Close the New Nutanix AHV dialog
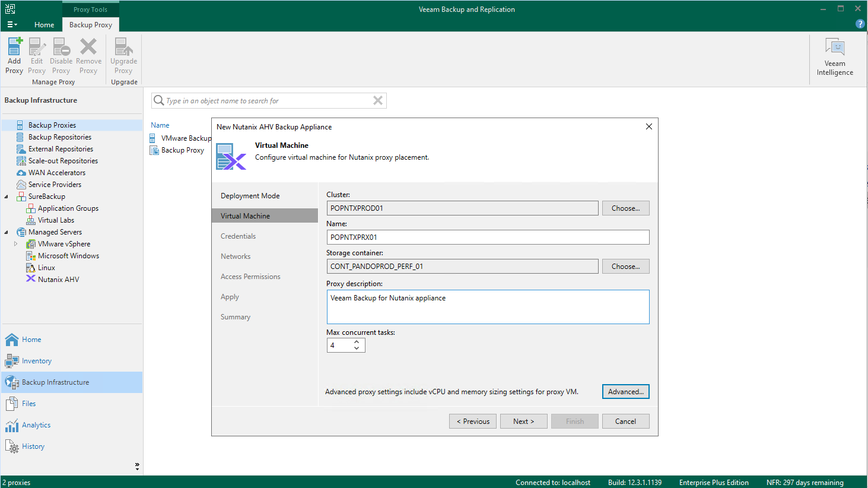Image resolution: width=868 pixels, height=488 pixels. point(649,126)
